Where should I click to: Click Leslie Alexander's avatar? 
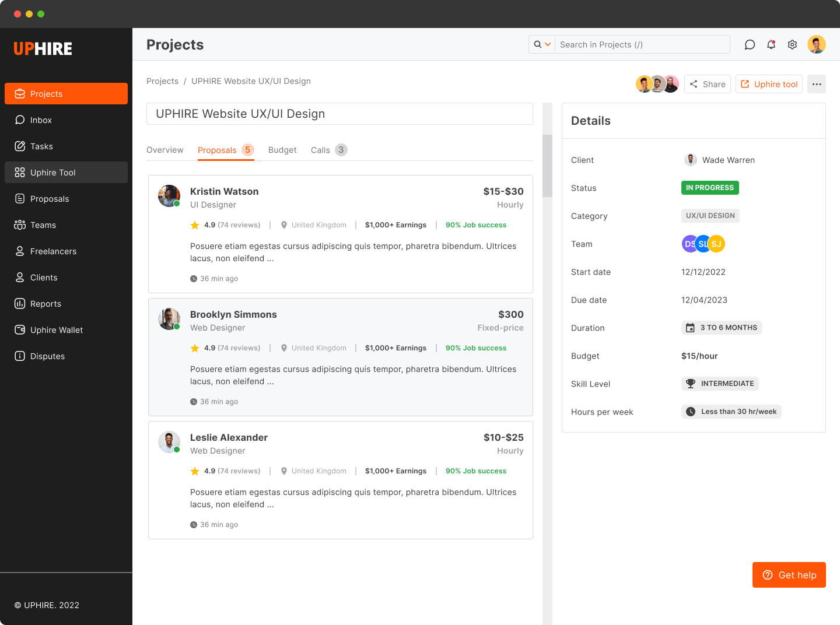[169, 442]
